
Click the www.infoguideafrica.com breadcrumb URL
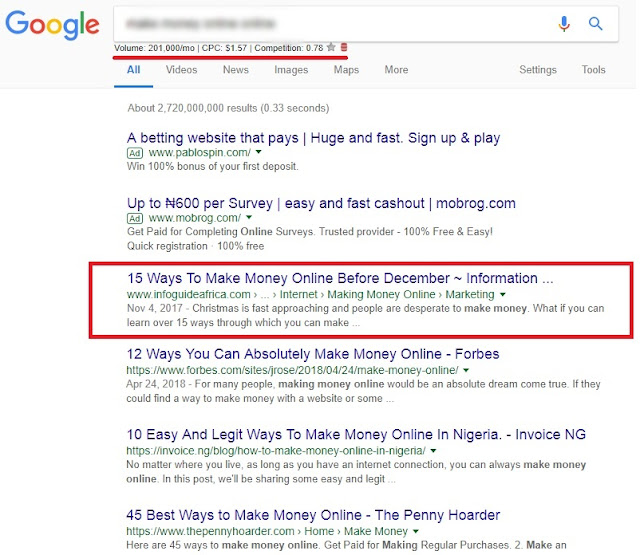pos(189,294)
